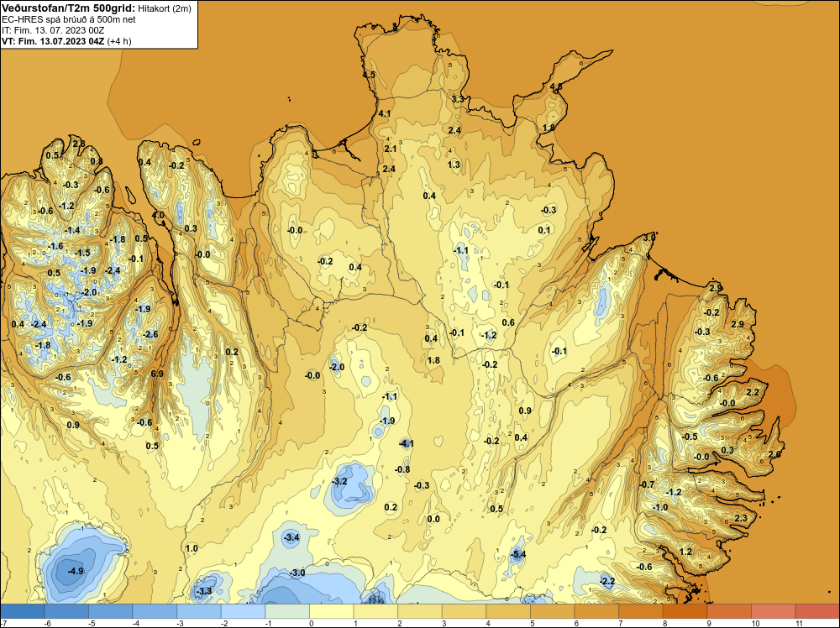Click the 4.0 temperature label
Screen dimensions: 840x628
(x=158, y=215)
